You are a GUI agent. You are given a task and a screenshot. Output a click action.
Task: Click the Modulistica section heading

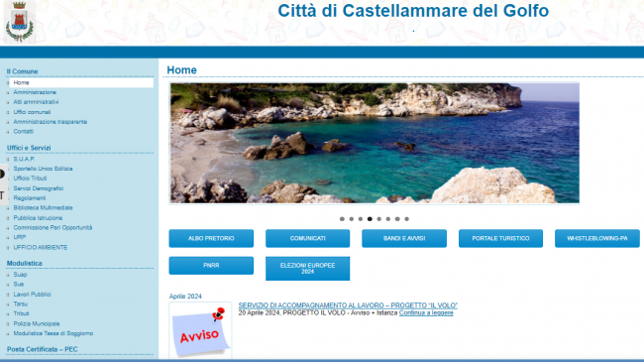24,263
